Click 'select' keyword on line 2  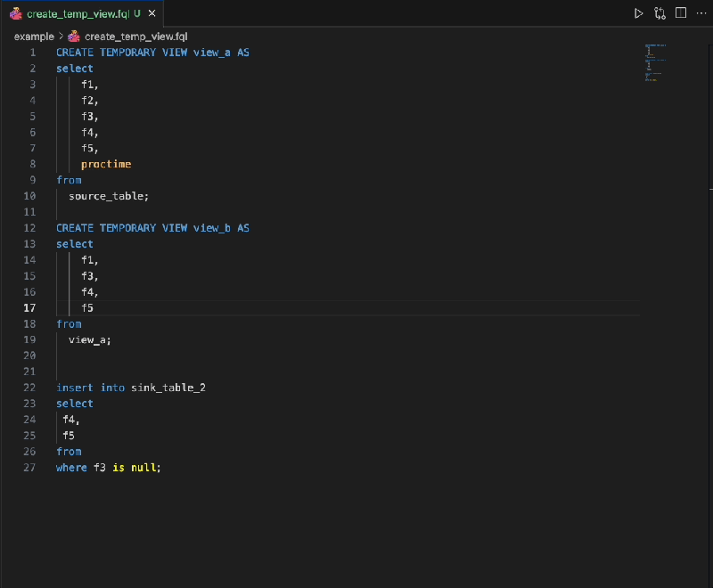pos(75,69)
